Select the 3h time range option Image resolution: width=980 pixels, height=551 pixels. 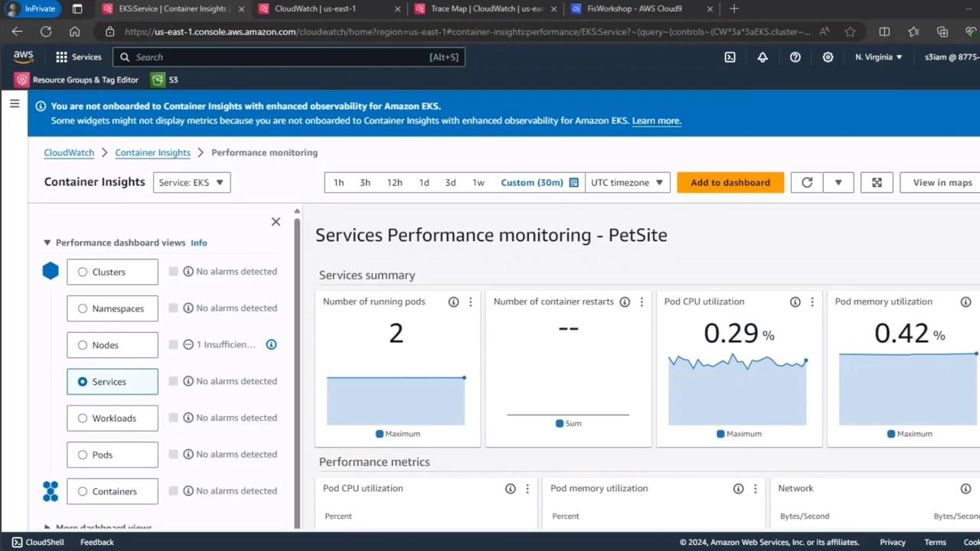coord(365,183)
